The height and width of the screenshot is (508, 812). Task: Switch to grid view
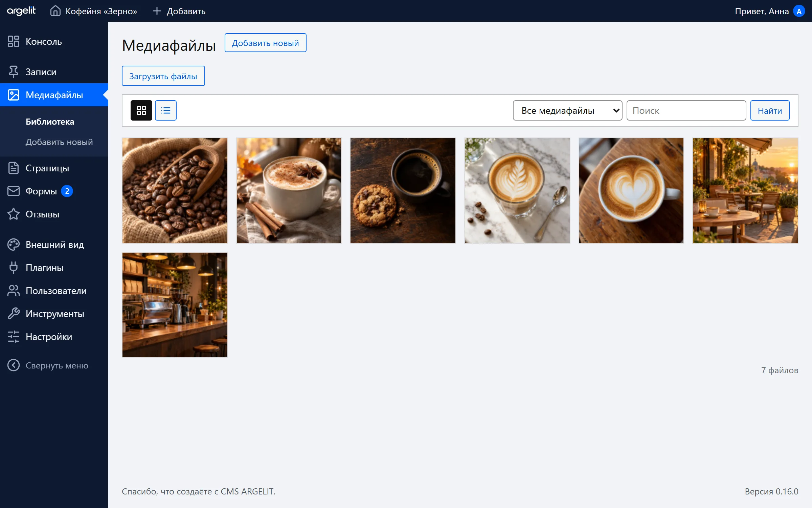(x=141, y=110)
